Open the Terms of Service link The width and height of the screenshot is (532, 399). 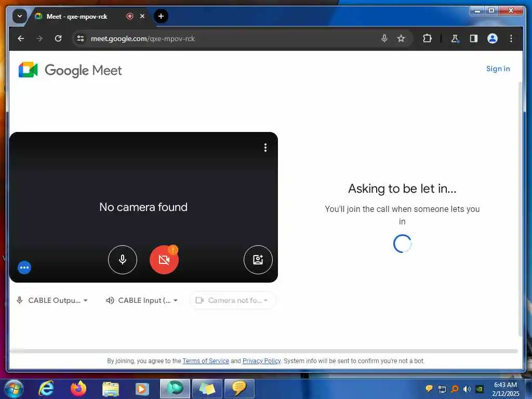pyautogui.click(x=206, y=361)
